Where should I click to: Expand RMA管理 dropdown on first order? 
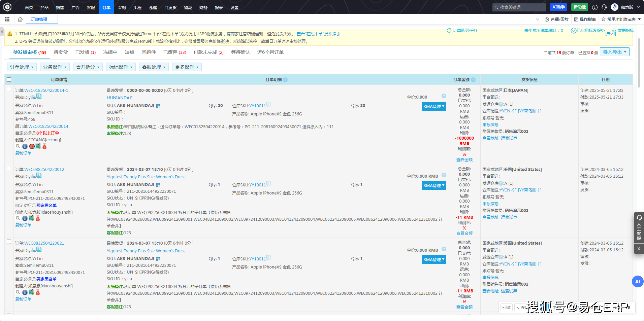434,106
